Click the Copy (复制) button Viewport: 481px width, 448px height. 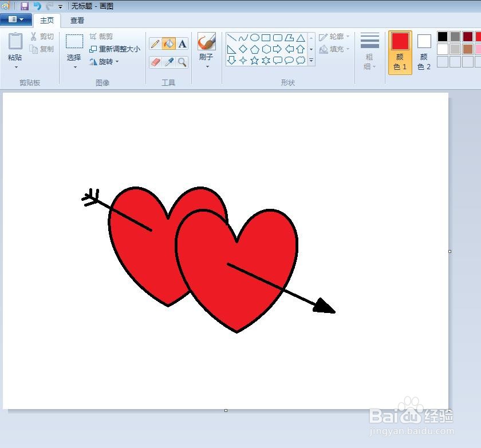coord(41,49)
